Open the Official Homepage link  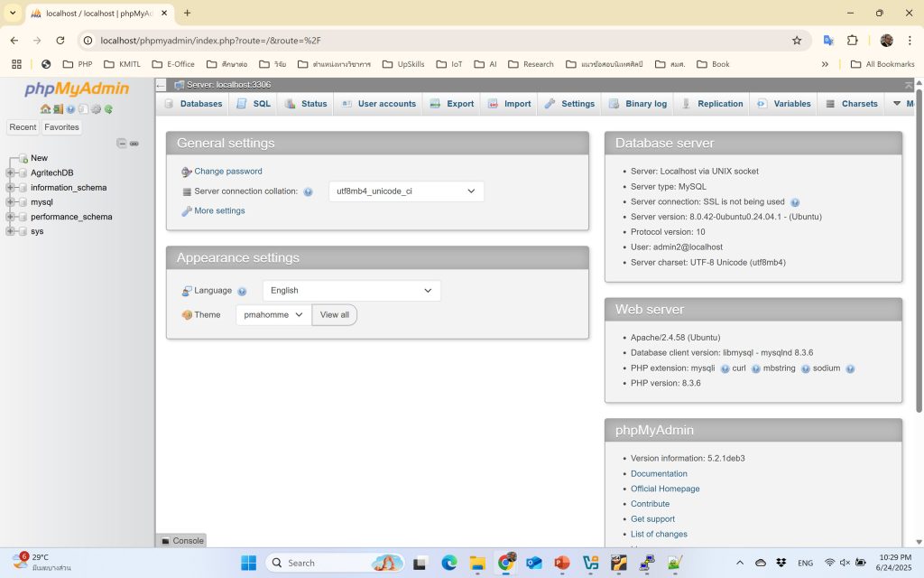click(665, 489)
